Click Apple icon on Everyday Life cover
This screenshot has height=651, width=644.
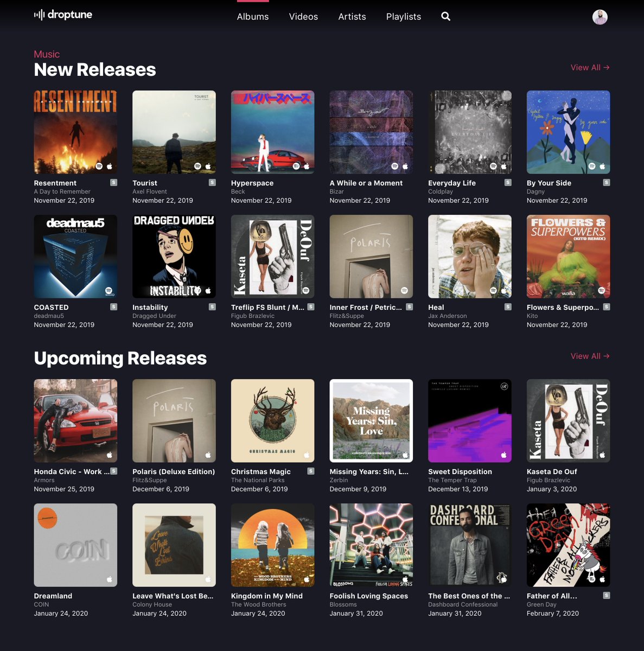click(503, 166)
